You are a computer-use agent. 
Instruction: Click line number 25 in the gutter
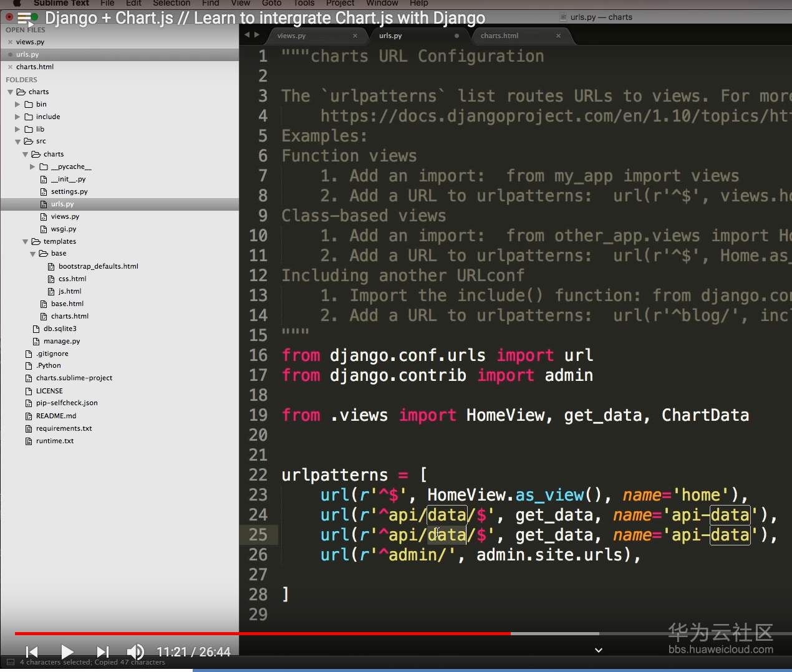(258, 535)
